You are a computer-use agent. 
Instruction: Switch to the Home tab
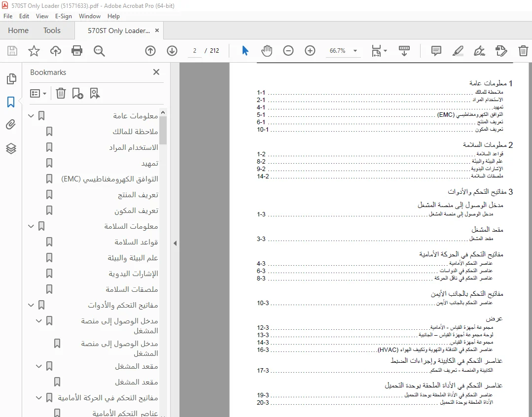18,31
